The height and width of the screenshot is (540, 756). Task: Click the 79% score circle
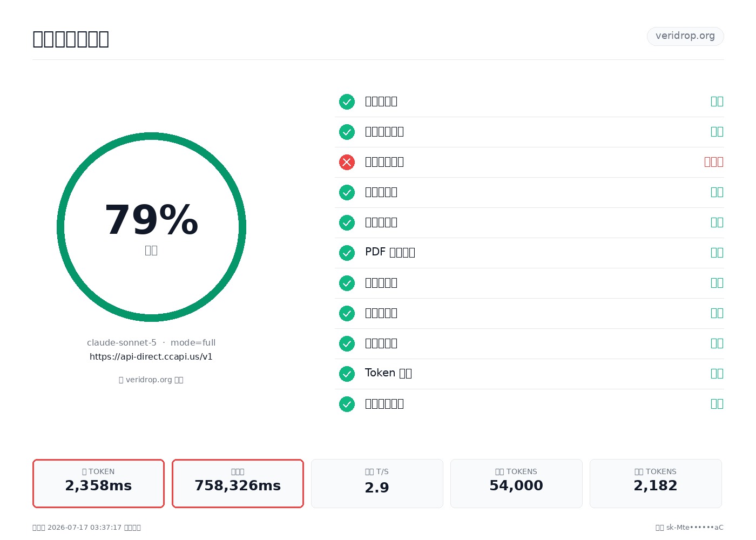tap(151, 227)
